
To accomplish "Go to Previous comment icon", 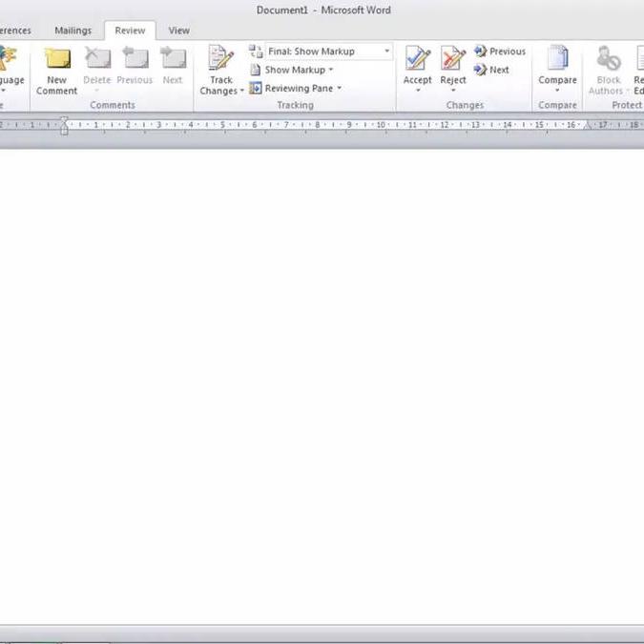I will [135, 58].
